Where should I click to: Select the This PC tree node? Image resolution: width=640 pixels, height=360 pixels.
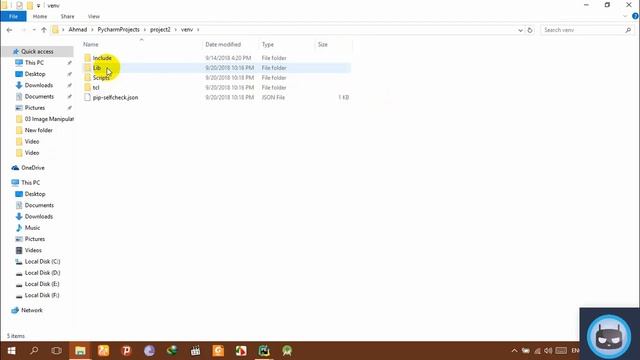pos(31,182)
